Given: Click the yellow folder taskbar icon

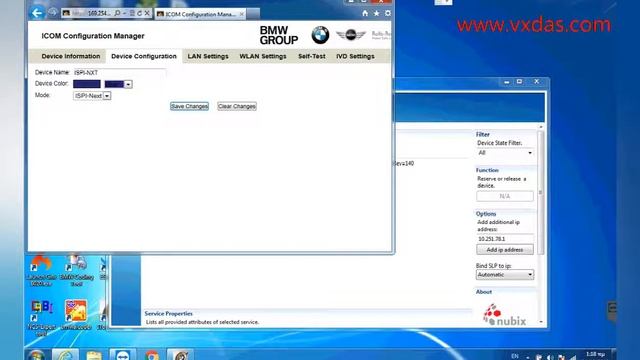Looking at the screenshot, I should pos(94,355).
